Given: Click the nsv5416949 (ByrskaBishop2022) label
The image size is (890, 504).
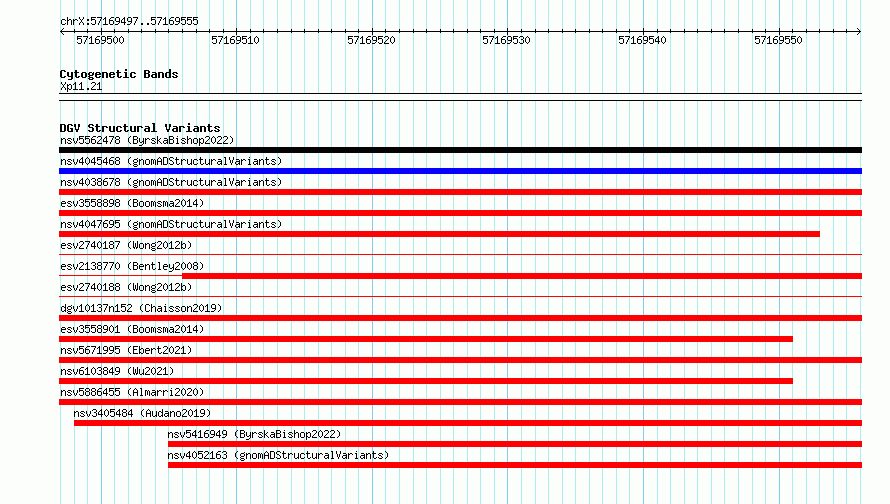Looking at the screenshot, I should [x=254, y=434].
